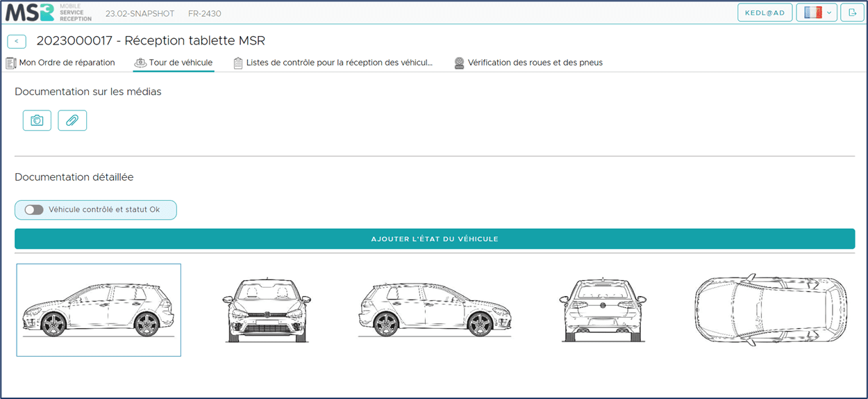Select Tour de véhicule tab
The height and width of the screenshot is (399, 868).
174,63
